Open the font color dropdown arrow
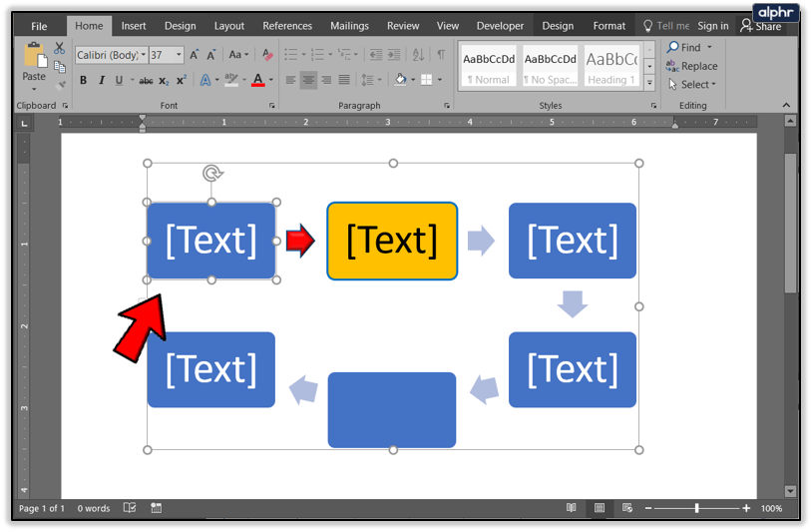 (271, 80)
